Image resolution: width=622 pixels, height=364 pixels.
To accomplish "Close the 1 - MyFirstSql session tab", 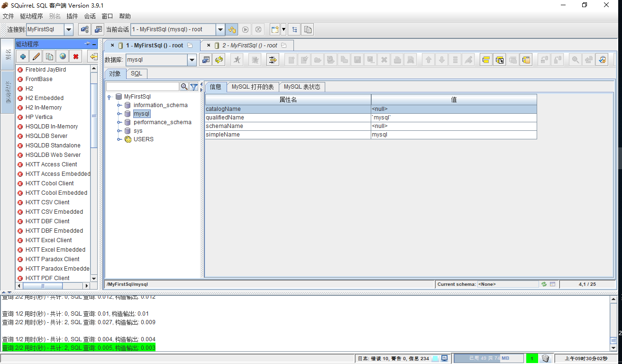I will tap(112, 45).
